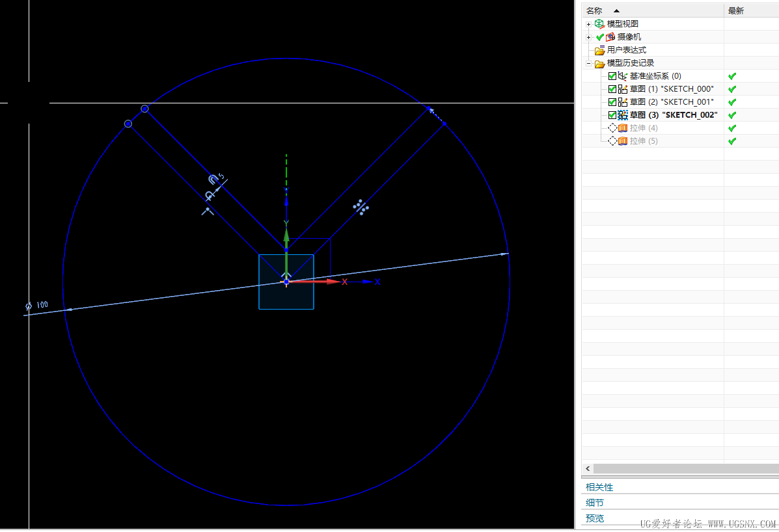779x532 pixels.
Task: Select the 用户表达式 tree label
Action: pos(627,50)
